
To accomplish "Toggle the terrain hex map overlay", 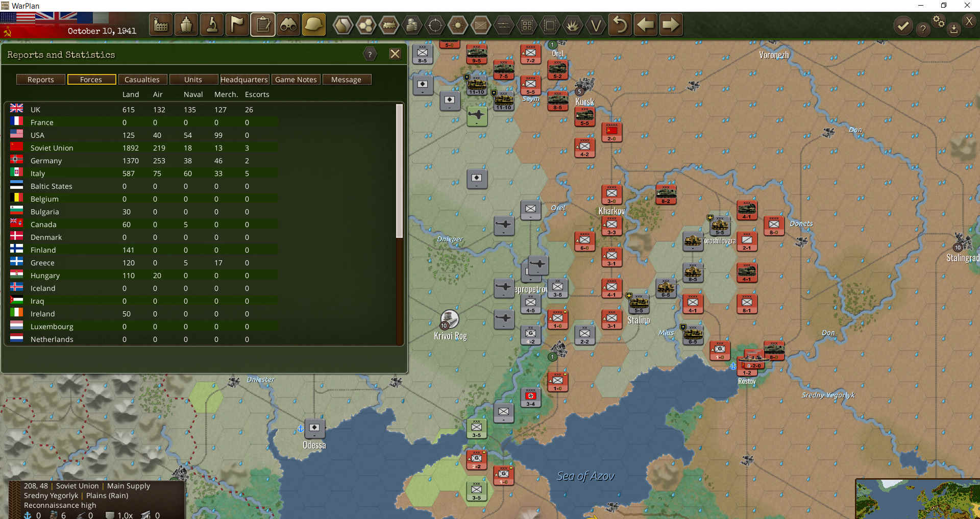I will tap(343, 24).
